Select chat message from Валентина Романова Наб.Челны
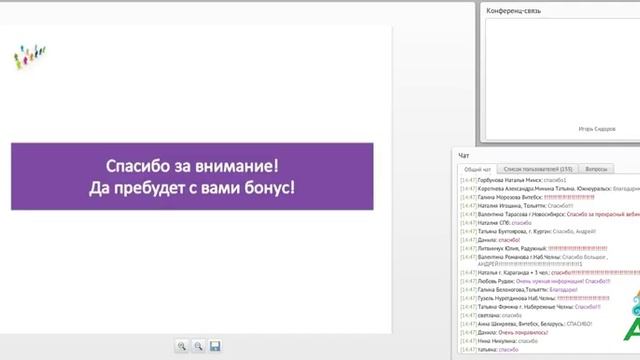 pyautogui.click(x=534, y=260)
